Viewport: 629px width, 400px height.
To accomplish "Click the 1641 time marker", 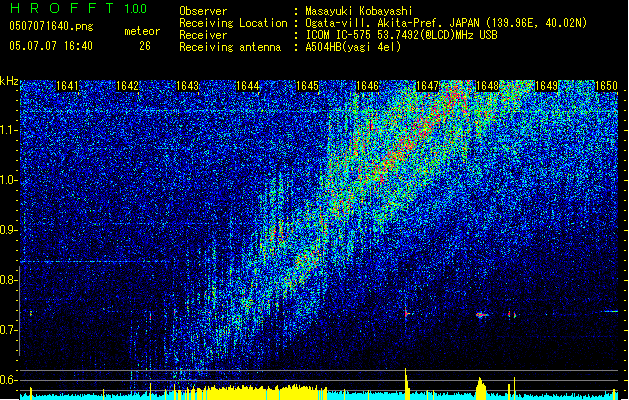I will (x=67, y=86).
